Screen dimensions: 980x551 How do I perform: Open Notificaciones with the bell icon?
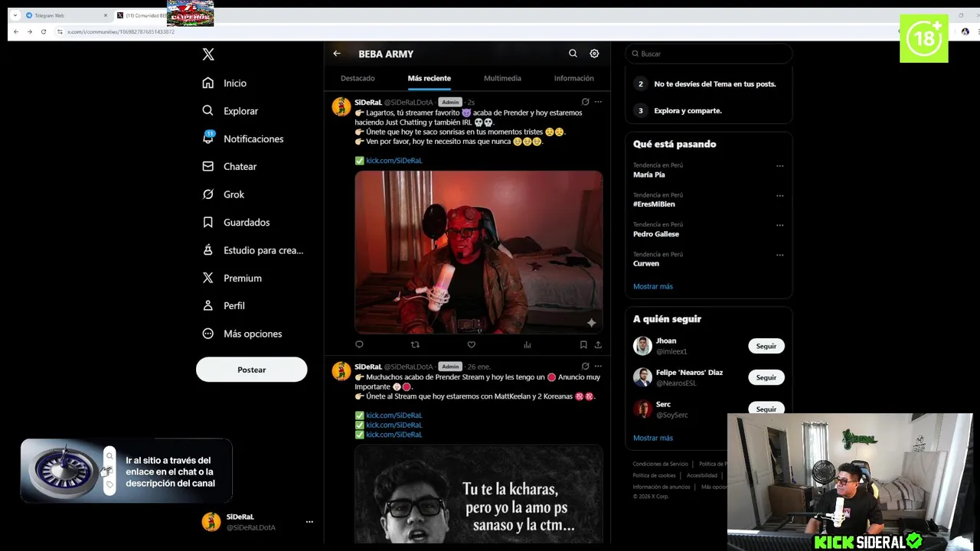243,139
